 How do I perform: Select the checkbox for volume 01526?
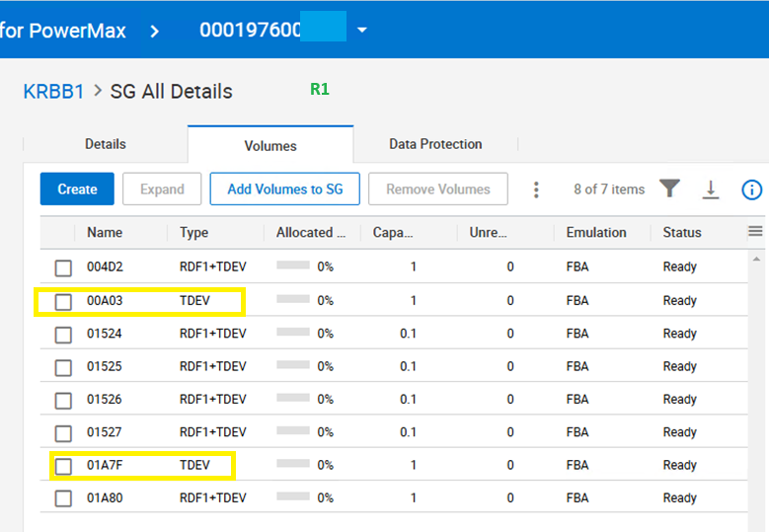[63, 400]
